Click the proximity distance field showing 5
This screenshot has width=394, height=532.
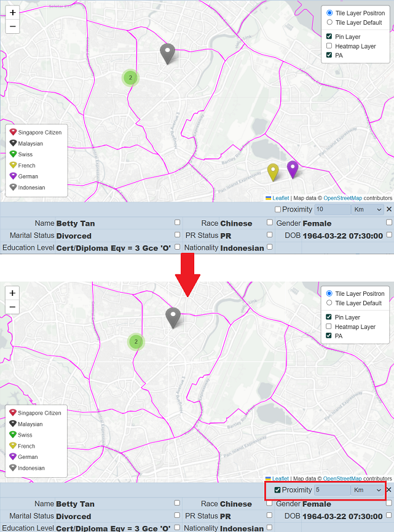click(x=332, y=490)
